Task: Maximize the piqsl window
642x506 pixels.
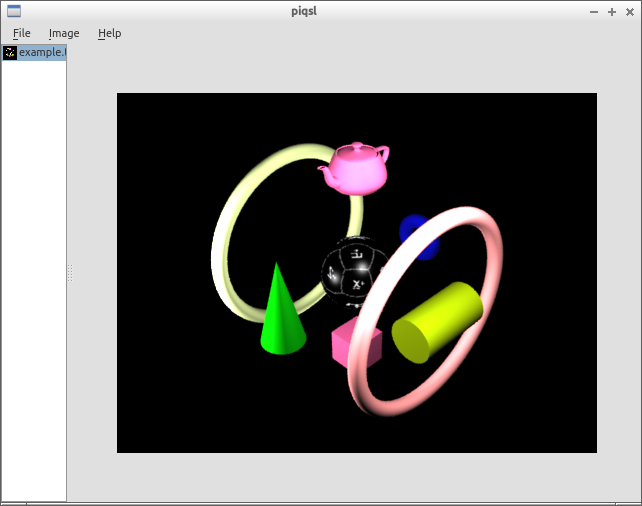Action: 612,12
